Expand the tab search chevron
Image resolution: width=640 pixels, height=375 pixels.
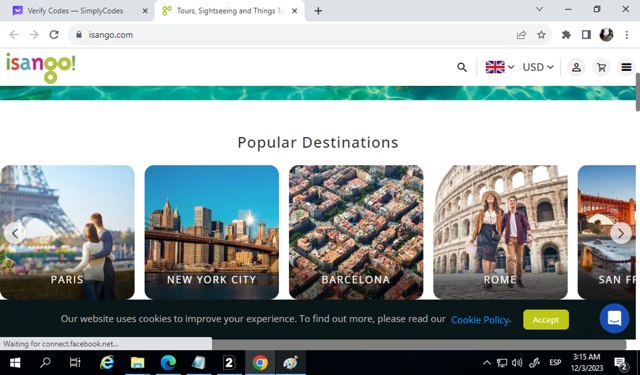point(539,9)
